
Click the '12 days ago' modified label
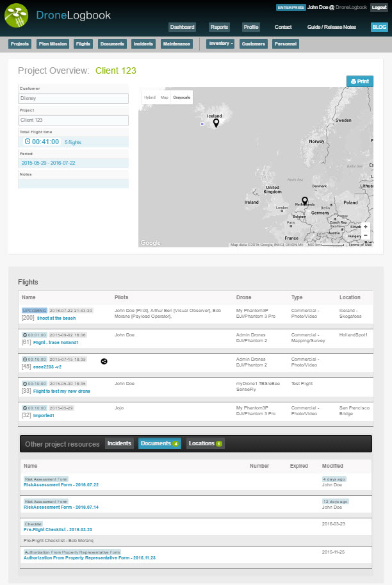(335, 502)
